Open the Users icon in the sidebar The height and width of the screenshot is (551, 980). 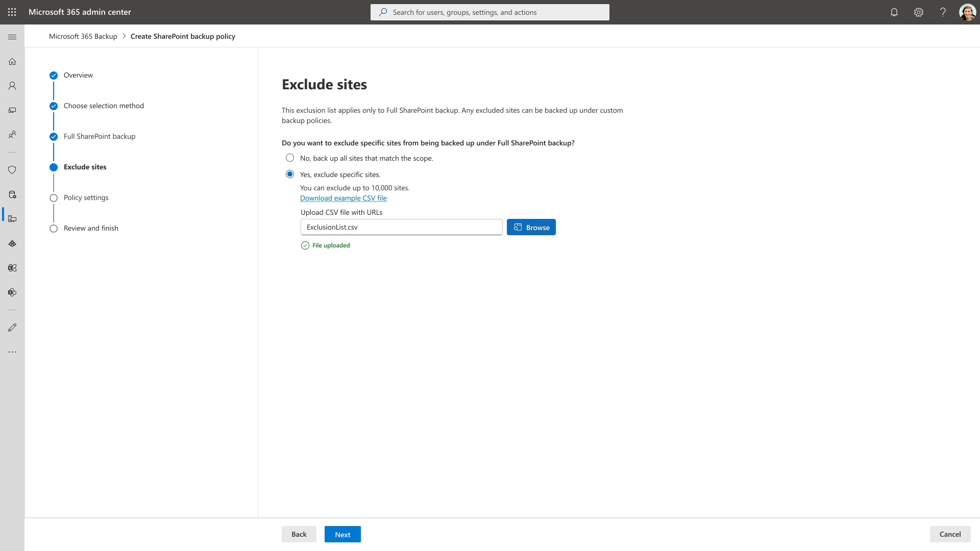click(12, 86)
